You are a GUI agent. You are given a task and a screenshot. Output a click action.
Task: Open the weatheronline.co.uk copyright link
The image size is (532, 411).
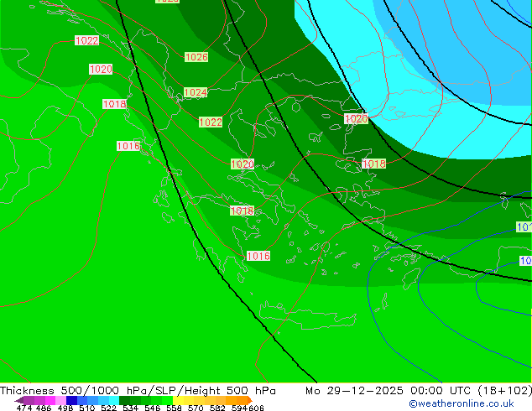tap(462, 403)
